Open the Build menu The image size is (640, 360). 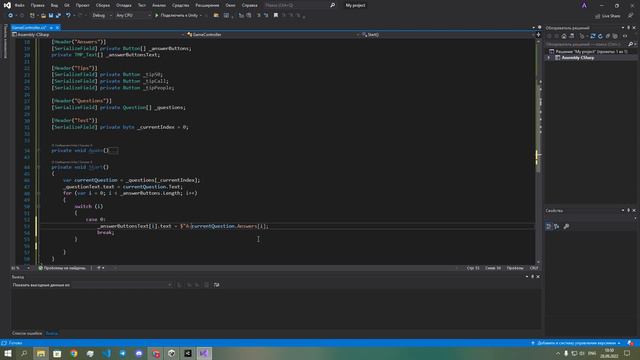click(x=103, y=5)
